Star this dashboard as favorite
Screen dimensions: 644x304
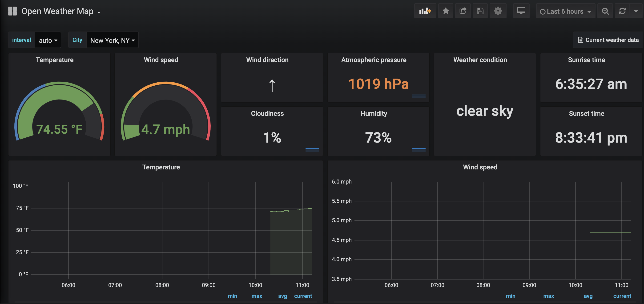446,11
